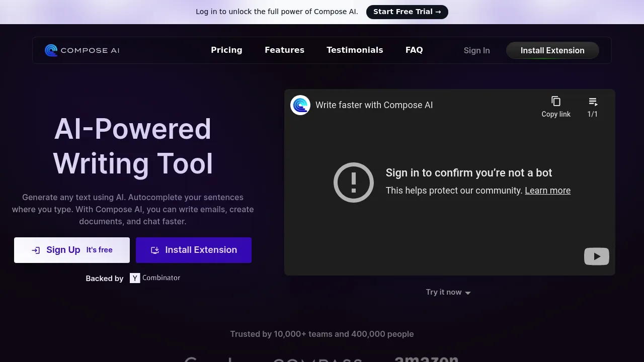Click the Sign In link
Viewport: 644px width, 362px height.
click(476, 50)
